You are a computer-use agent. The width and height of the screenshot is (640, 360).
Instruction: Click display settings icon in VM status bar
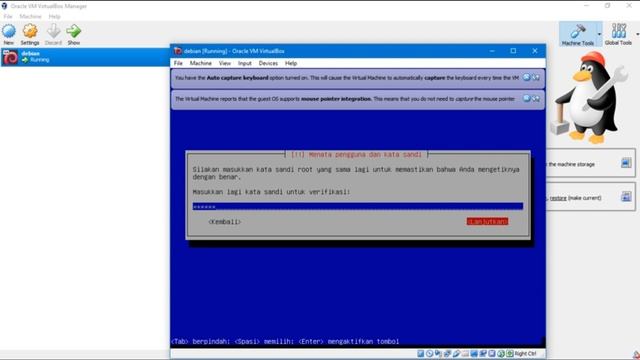tap(474, 353)
